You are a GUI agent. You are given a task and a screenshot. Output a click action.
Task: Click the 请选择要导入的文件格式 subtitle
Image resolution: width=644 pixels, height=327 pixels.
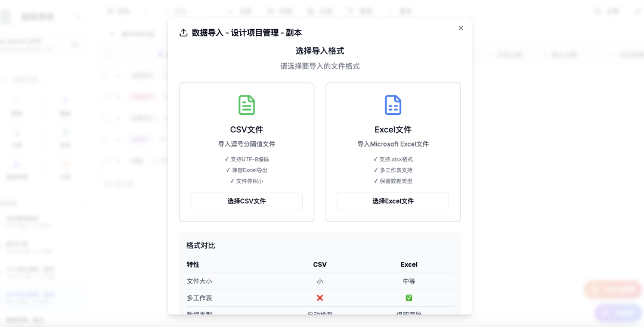point(320,66)
